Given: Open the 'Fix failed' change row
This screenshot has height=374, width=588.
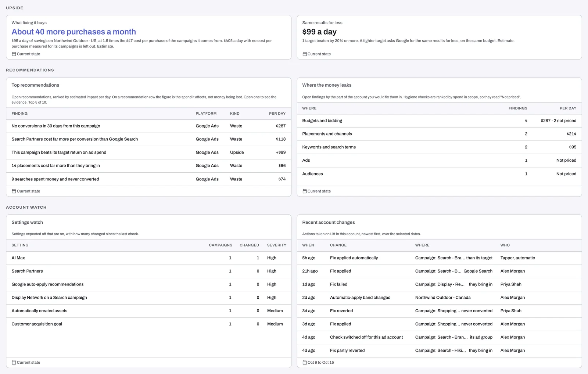Looking at the screenshot, I should pyautogui.click(x=439, y=284).
